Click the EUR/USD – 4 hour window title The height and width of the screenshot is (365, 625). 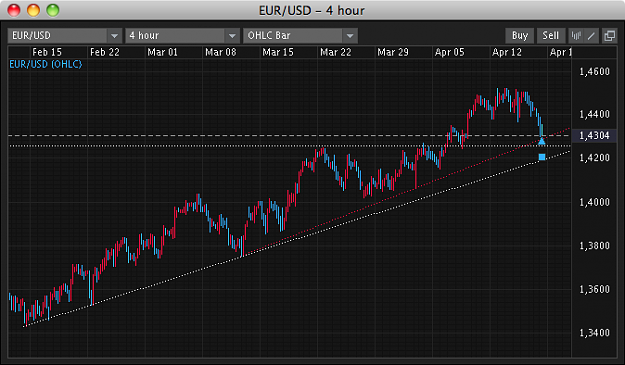(312, 10)
